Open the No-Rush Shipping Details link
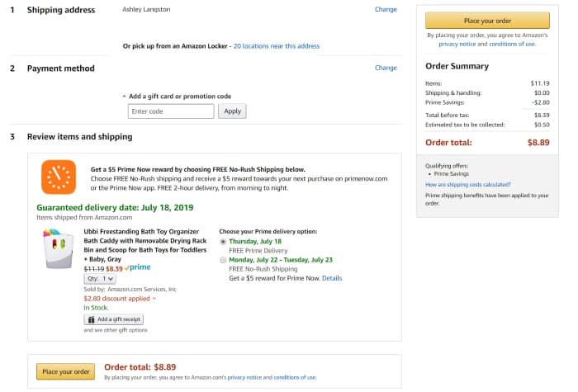 coord(332,278)
